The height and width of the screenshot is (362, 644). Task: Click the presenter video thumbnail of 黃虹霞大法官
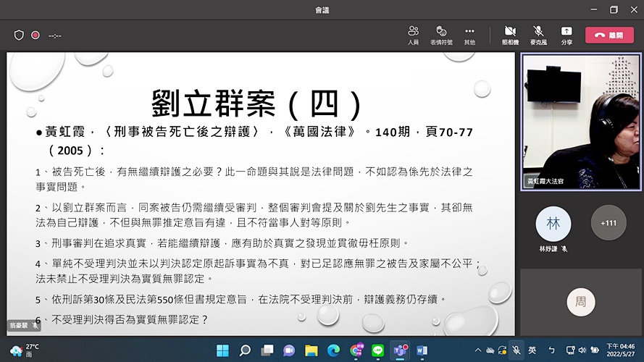(x=580, y=122)
